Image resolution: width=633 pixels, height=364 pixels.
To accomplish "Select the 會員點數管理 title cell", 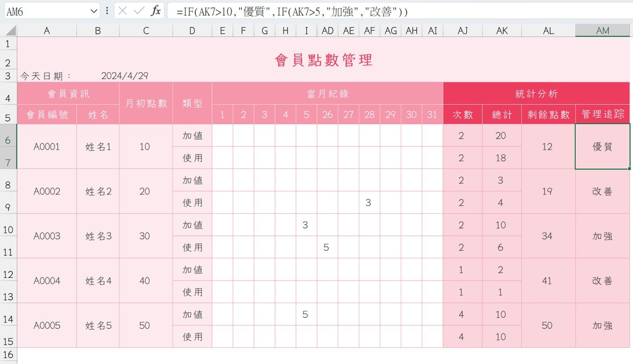I will 323,60.
